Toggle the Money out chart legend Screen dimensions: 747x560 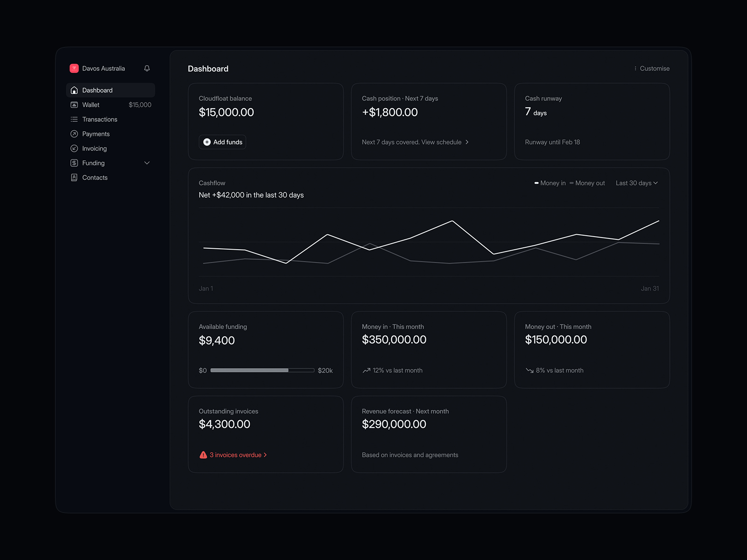click(x=587, y=183)
